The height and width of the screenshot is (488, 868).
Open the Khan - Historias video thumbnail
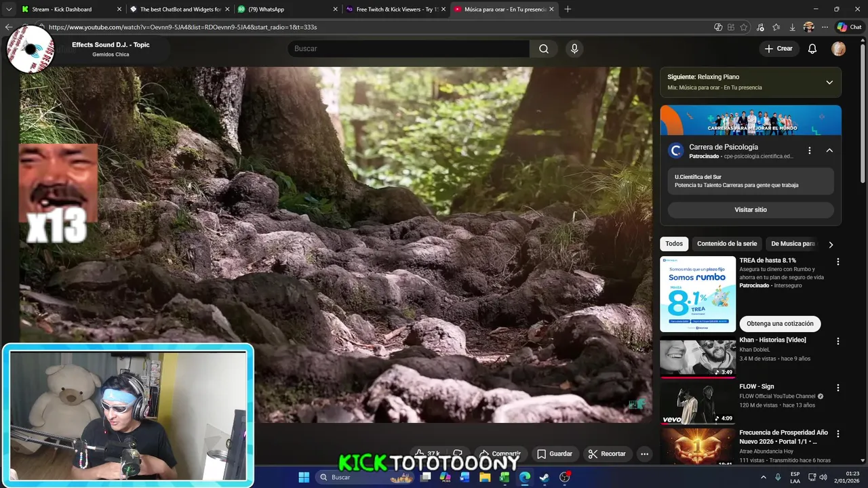tap(698, 357)
